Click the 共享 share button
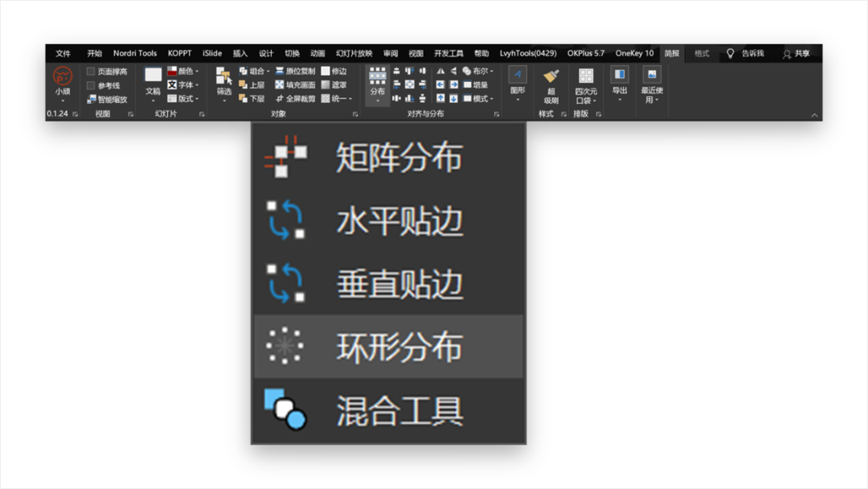868x489 pixels. coord(796,53)
